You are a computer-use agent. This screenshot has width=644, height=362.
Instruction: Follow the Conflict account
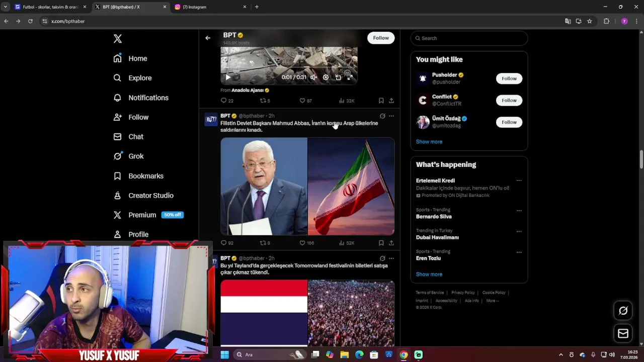[509, 100]
